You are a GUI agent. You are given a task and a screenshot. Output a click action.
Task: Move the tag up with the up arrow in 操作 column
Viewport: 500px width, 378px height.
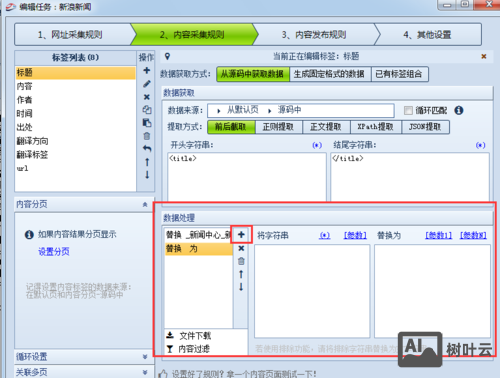click(x=147, y=162)
